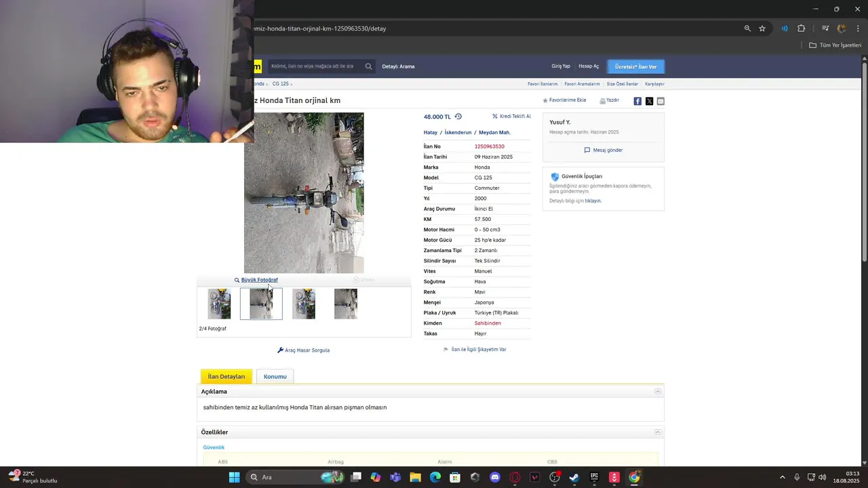868x488 pixels.
Task: Click Giriş Yap
Action: [561, 66]
